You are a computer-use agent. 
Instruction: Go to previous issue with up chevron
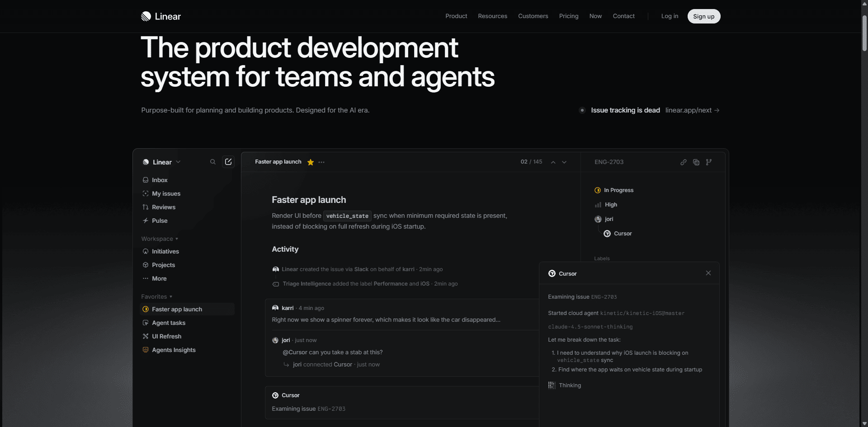coord(553,162)
